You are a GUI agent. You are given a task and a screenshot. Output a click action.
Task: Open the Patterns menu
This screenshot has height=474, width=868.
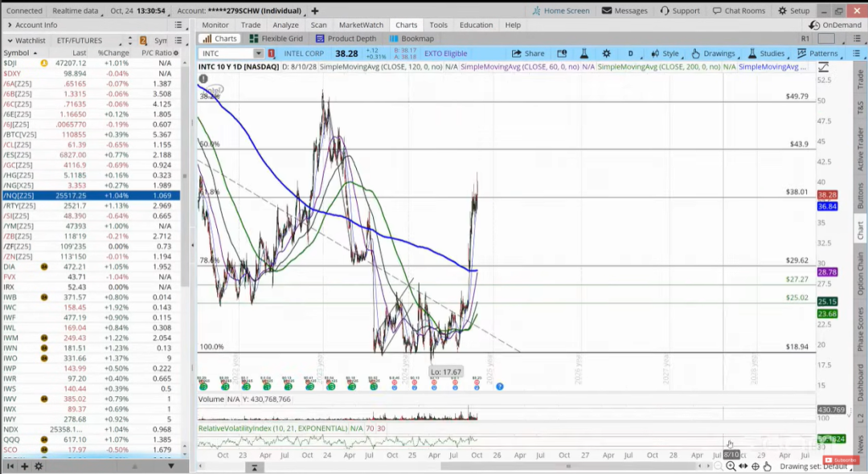[x=817, y=54]
